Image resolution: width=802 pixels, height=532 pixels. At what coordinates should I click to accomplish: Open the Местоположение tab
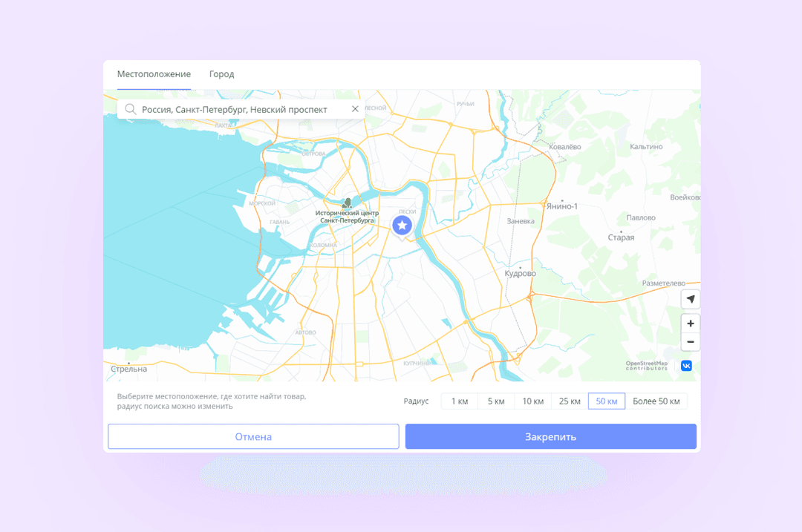click(154, 74)
